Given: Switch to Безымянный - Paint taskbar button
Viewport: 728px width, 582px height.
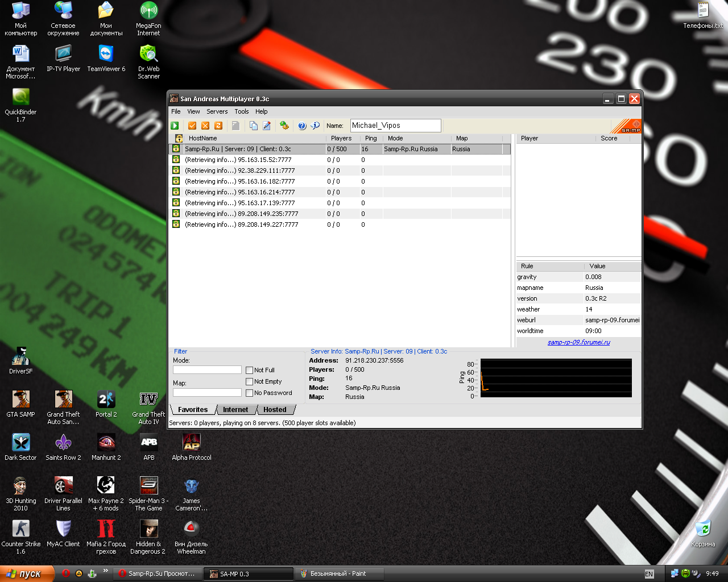Looking at the screenshot, I should tap(339, 573).
